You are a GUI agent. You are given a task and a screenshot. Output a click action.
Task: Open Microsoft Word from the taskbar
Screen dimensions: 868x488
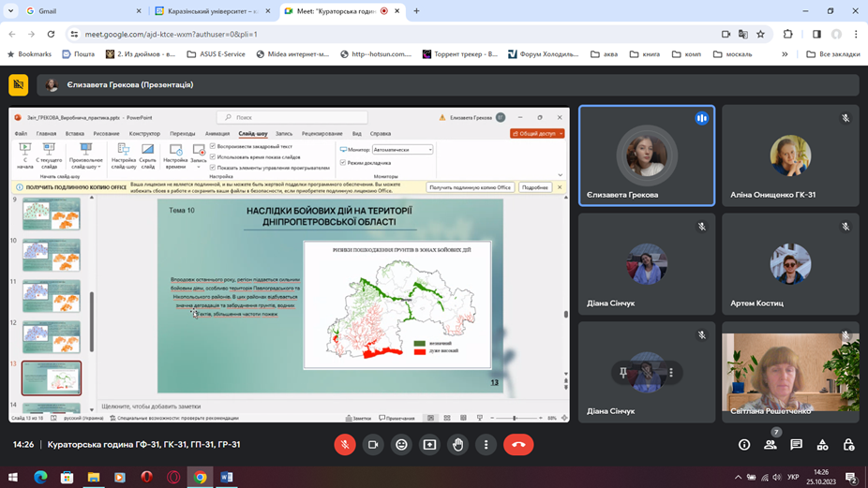pyautogui.click(x=227, y=477)
